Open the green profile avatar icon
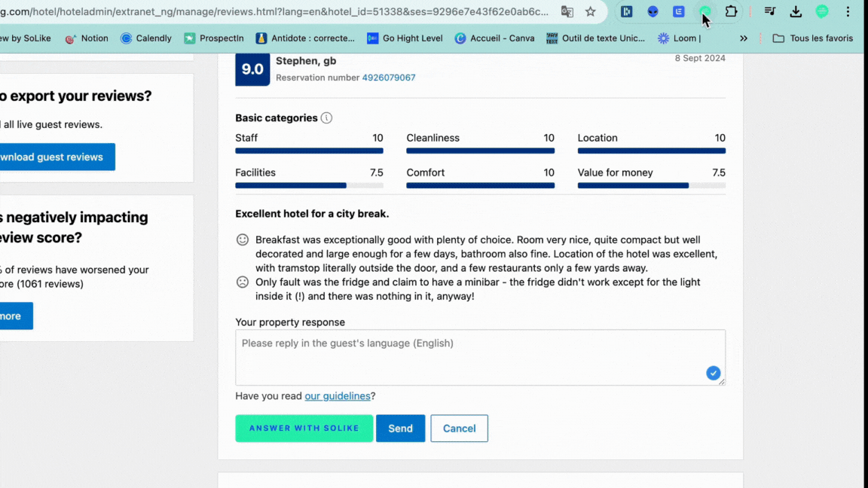This screenshot has height=488, width=868. tap(822, 12)
